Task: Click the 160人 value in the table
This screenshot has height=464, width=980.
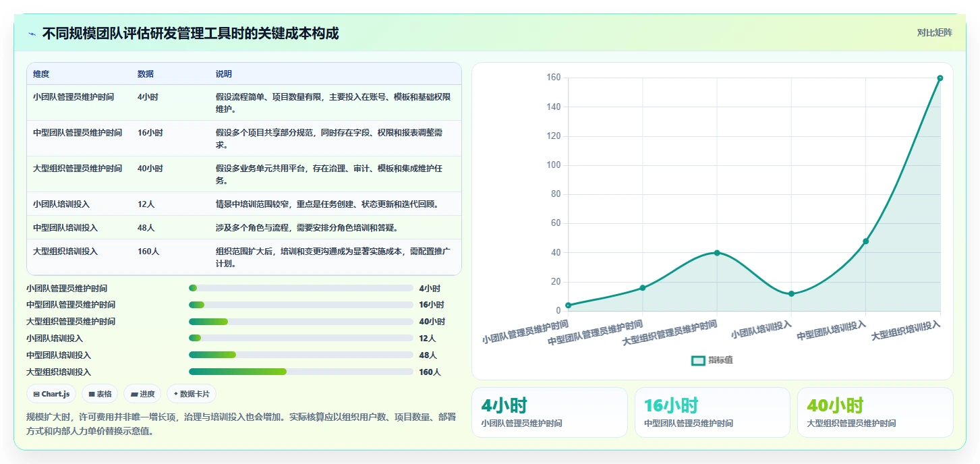Action: click(148, 252)
